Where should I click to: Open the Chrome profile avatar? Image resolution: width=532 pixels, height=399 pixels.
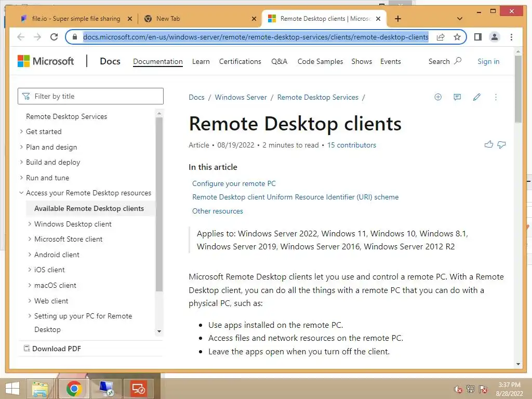point(495,37)
